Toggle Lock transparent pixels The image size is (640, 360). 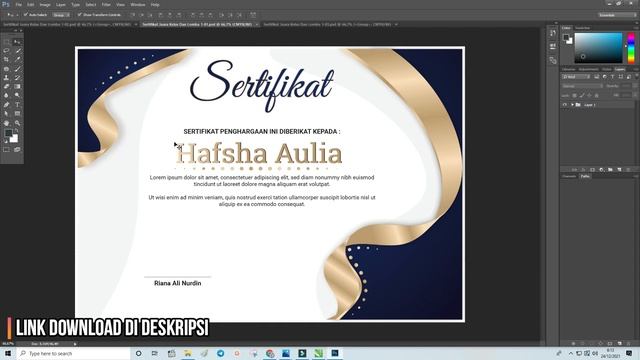pyautogui.click(x=575, y=95)
